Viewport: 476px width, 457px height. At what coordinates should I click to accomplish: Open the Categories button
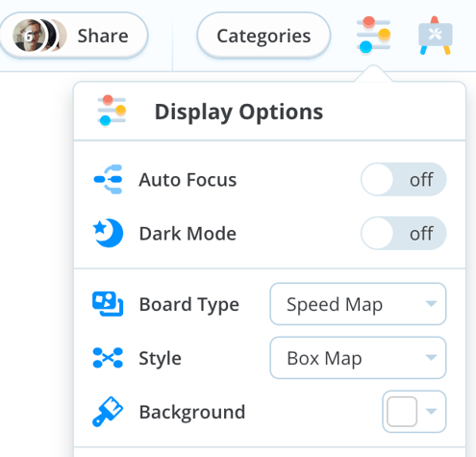coord(263,36)
